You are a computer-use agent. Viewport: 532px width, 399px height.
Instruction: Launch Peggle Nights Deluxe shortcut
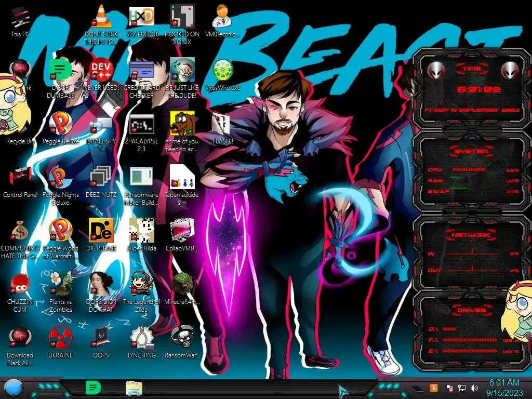tap(60, 186)
